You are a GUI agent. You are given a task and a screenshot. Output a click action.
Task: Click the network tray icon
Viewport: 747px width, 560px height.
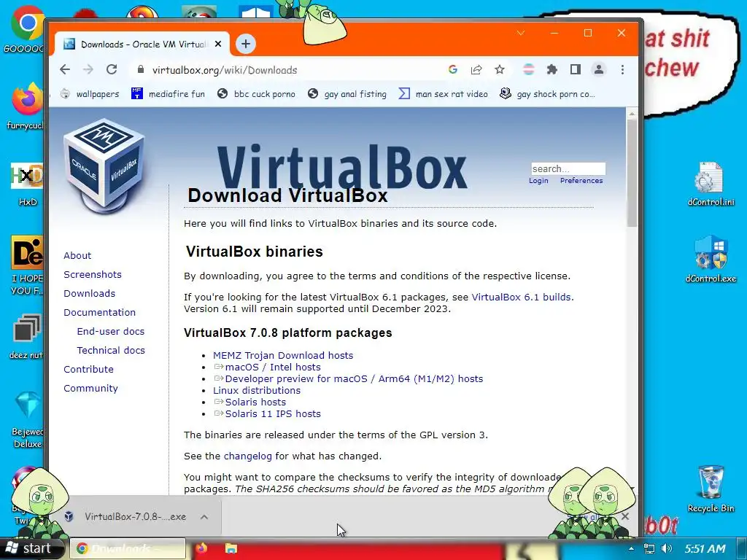(x=649, y=548)
